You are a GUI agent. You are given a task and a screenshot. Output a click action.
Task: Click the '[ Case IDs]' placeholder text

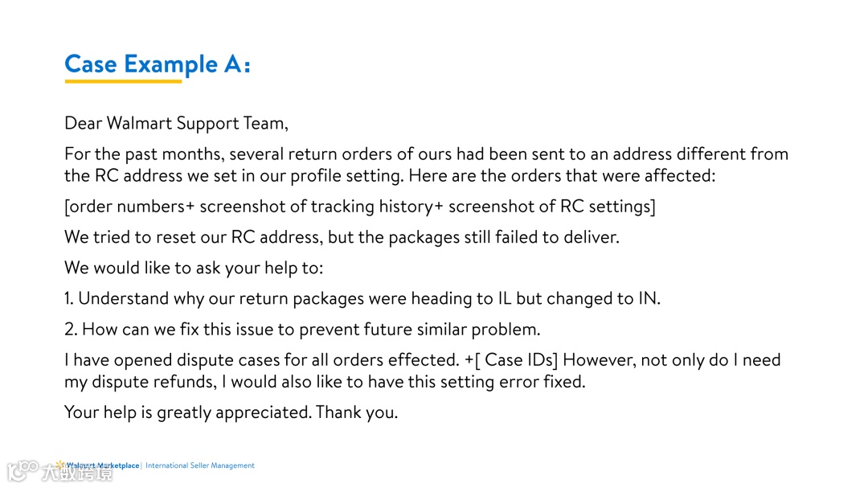[x=517, y=360]
